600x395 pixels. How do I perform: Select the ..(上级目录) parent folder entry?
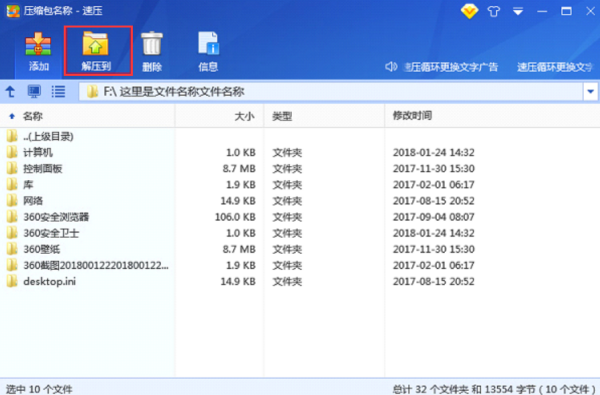click(x=87, y=136)
